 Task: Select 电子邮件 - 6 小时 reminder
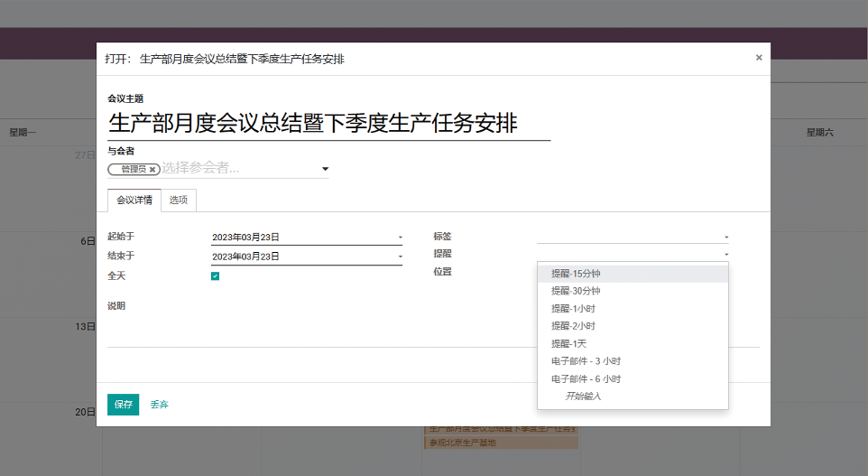[x=586, y=379]
